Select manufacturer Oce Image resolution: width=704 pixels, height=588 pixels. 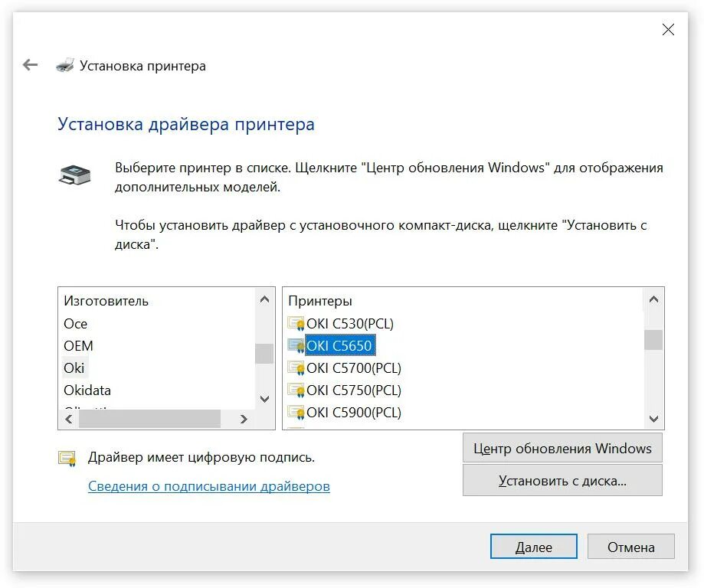coord(75,324)
